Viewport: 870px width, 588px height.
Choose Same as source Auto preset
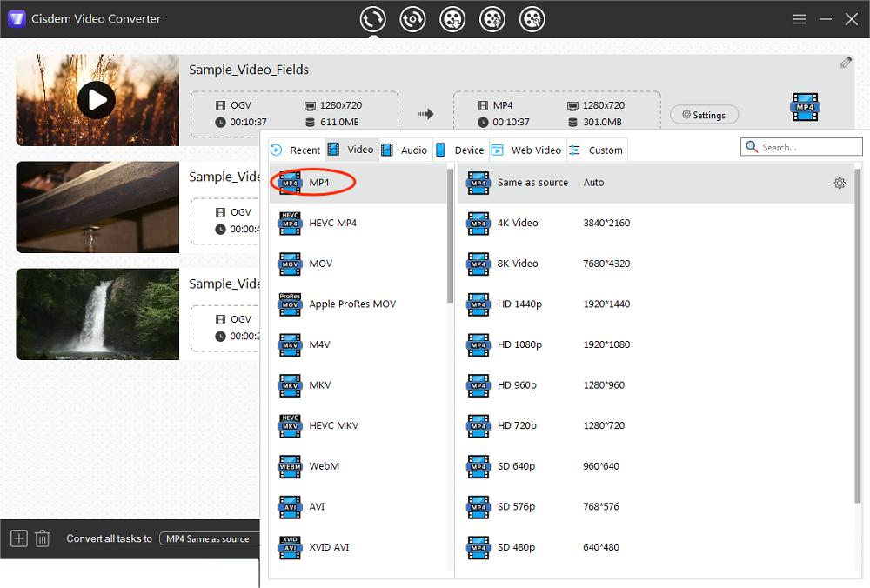coord(656,183)
